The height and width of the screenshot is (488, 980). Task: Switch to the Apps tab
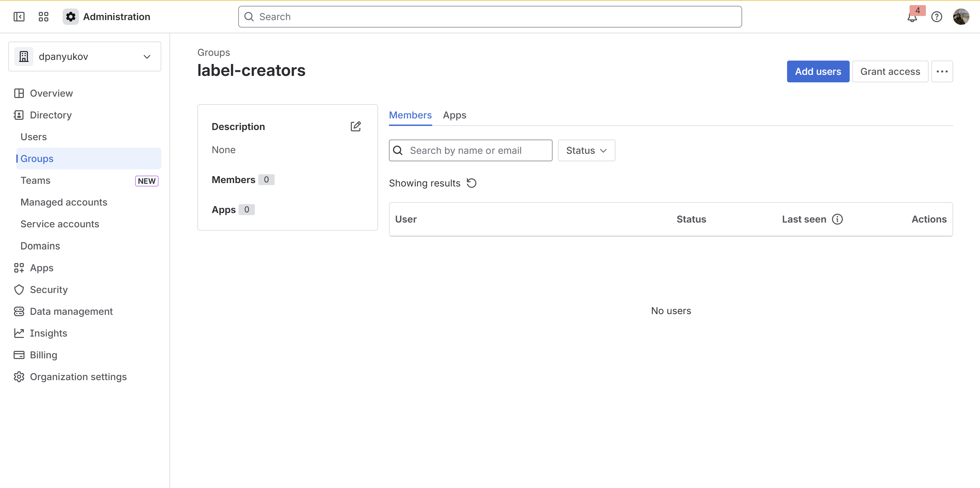(454, 115)
